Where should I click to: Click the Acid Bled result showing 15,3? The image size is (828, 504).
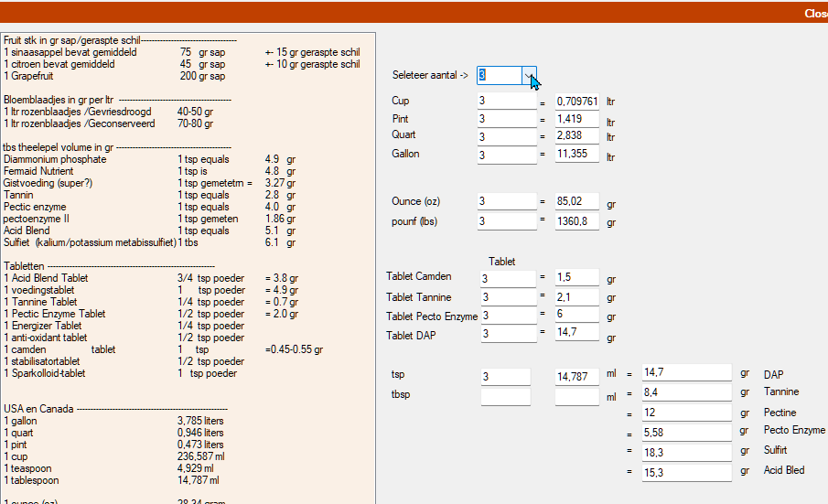coord(685,472)
